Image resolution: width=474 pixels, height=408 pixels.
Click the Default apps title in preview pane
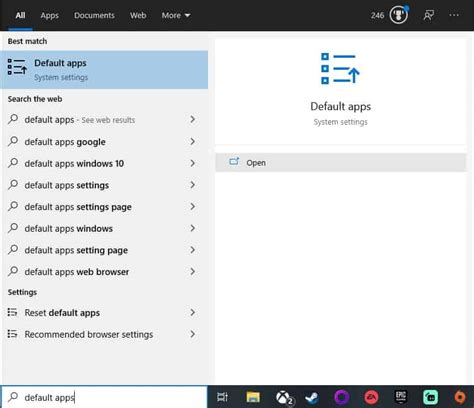[x=340, y=107]
